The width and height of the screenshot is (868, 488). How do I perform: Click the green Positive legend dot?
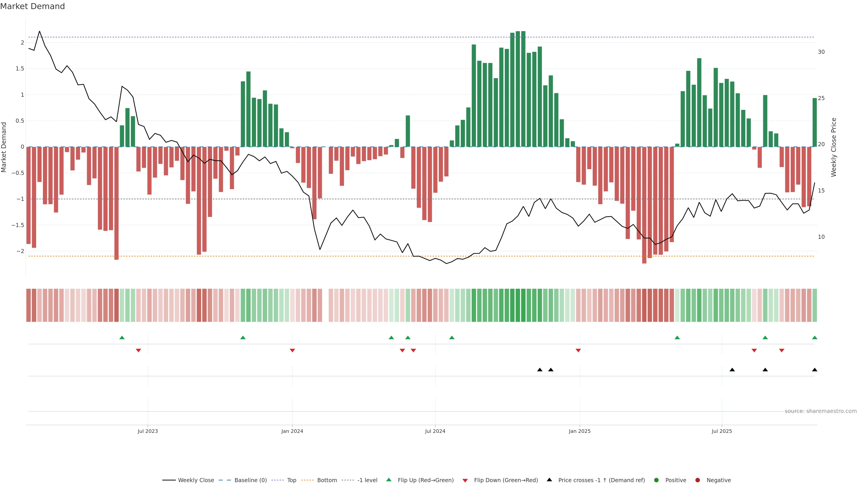coord(656,480)
